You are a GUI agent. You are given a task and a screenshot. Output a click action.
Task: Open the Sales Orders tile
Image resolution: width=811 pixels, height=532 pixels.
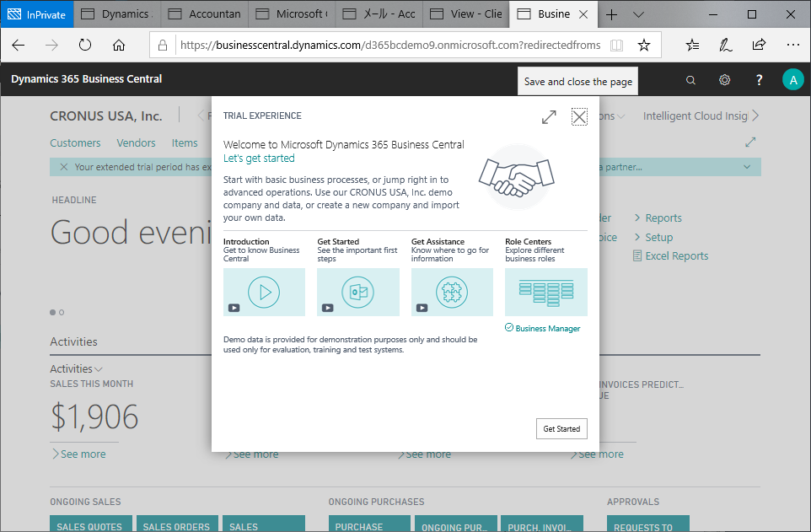(177, 524)
